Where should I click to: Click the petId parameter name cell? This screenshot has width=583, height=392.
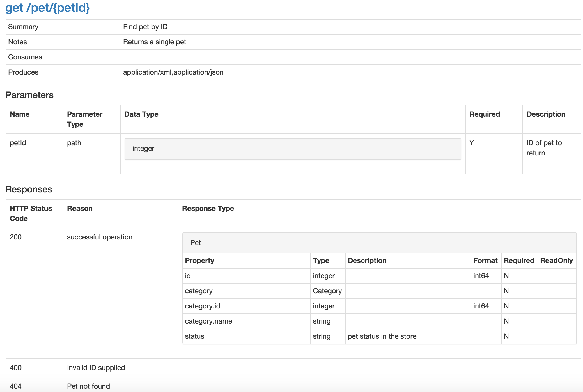(18, 143)
